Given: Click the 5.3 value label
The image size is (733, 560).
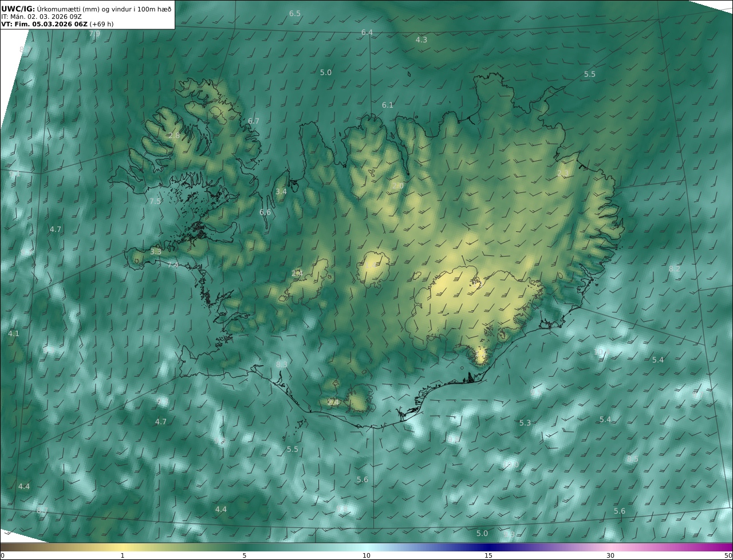Looking at the screenshot, I should point(525,423).
